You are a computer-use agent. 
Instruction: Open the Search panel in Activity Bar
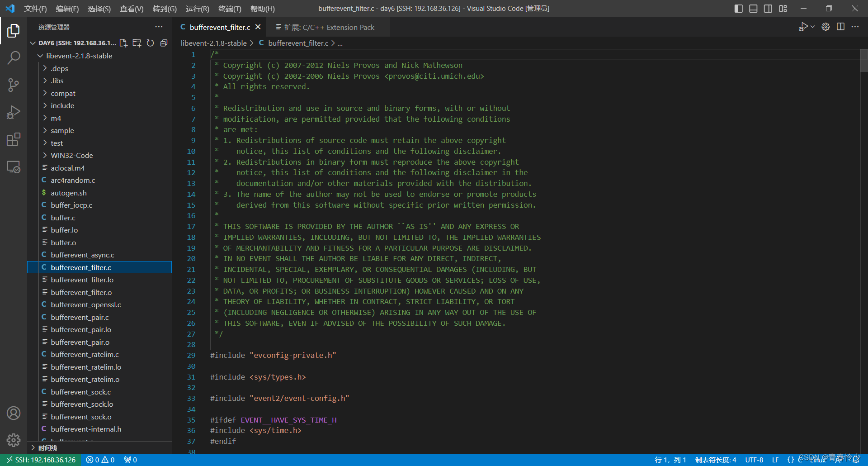(x=14, y=57)
